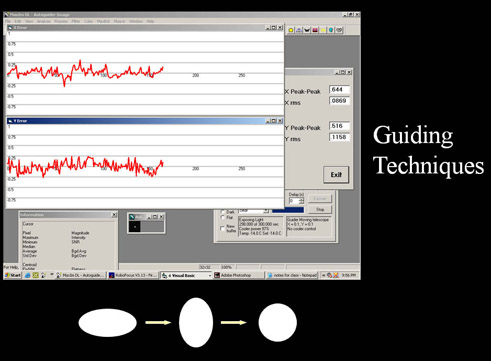Click the Exposing Light status text

tap(251, 220)
